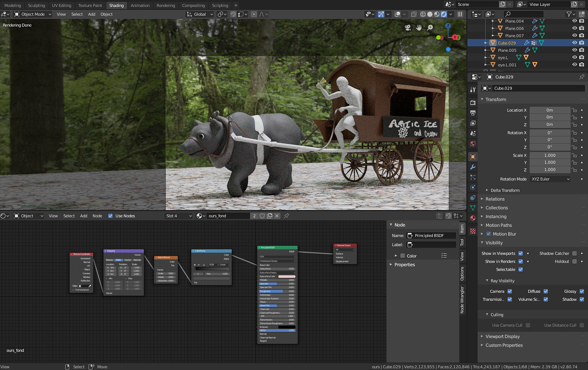Toggle Show in Renders checkbox
The height and width of the screenshot is (370, 588).
[x=521, y=261]
